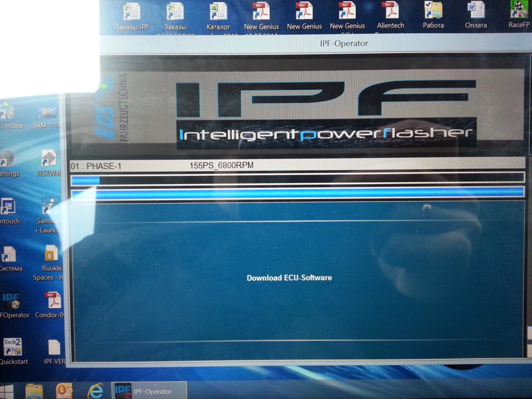
Task: Open File Explorer from the taskbar
Action: coord(34,391)
